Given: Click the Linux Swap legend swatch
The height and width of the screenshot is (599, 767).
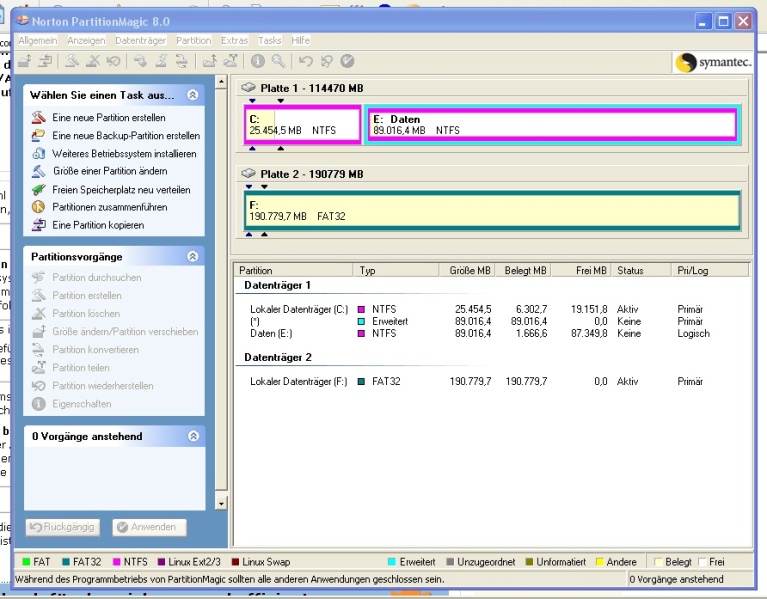Looking at the screenshot, I should pyautogui.click(x=235, y=562).
